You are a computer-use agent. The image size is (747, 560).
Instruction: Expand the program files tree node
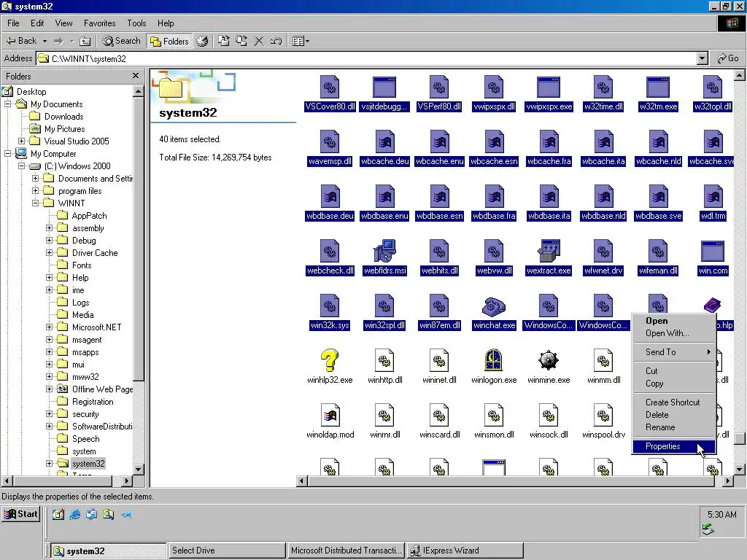click(35, 191)
